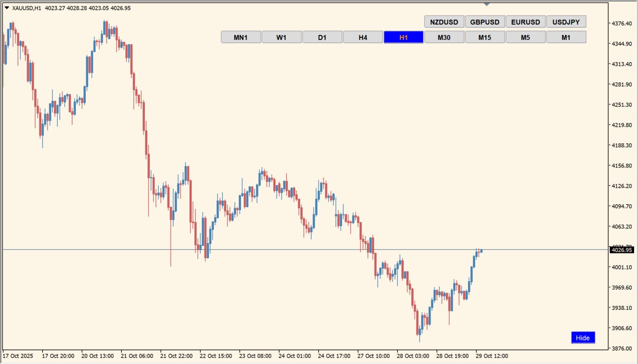Select the active H1 timeframe button
638x364 pixels.
[403, 36]
